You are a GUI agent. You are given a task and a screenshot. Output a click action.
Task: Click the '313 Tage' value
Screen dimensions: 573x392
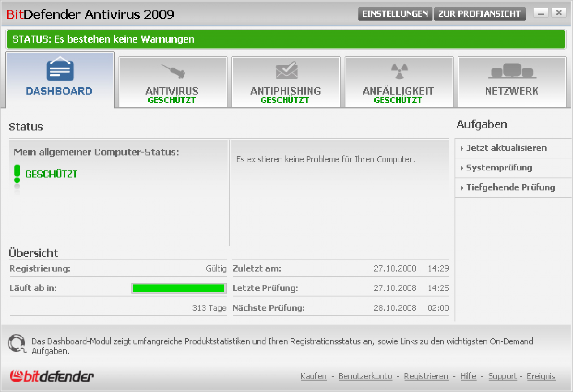(210, 308)
